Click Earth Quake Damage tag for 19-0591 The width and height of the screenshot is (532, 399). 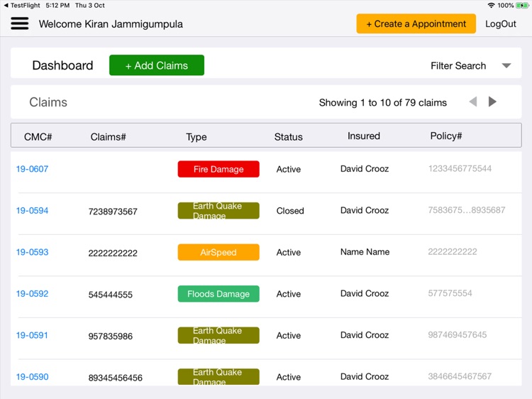tap(218, 335)
